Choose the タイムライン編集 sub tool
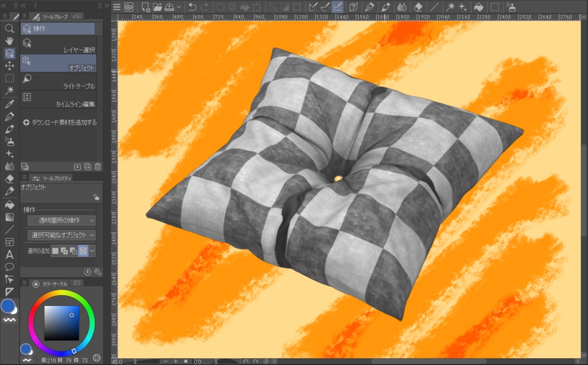The image size is (588, 365). point(59,99)
